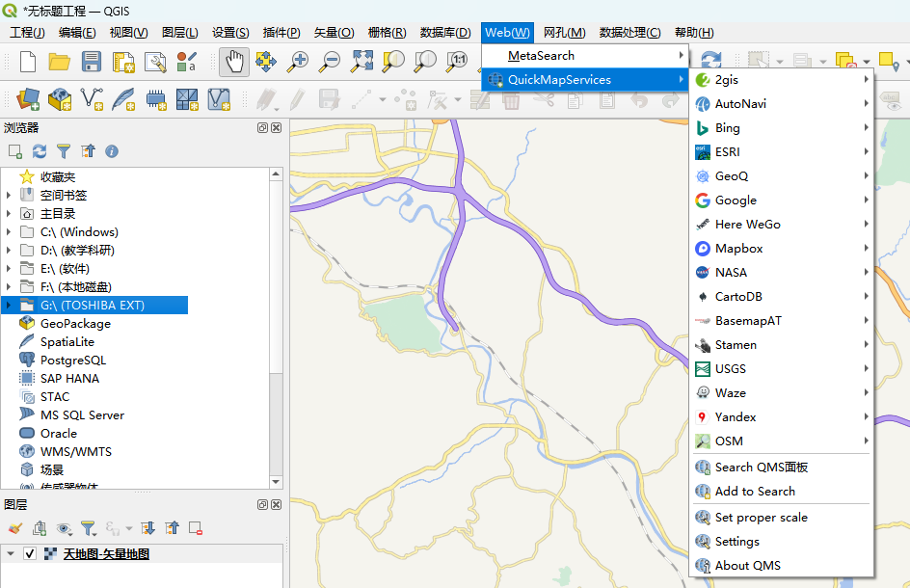Collapse the 天地图-矢量地图 layer expander arrow
The image size is (910, 588).
(11, 553)
